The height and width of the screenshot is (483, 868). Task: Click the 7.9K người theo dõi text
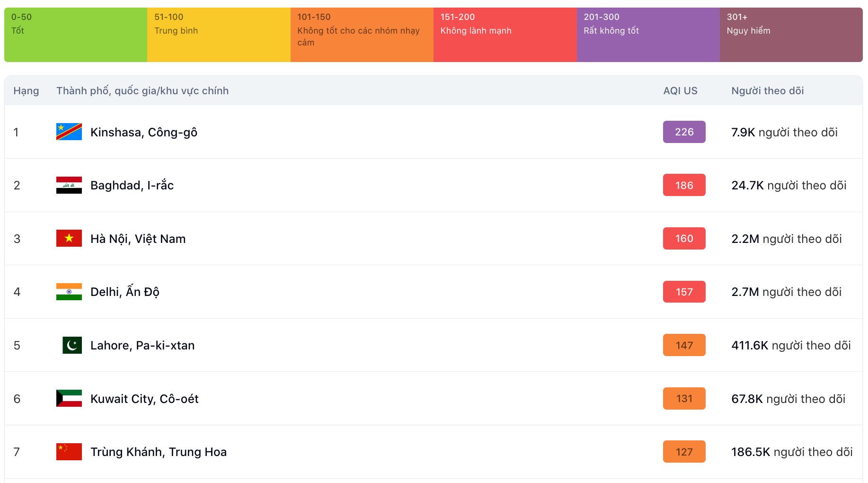784,132
